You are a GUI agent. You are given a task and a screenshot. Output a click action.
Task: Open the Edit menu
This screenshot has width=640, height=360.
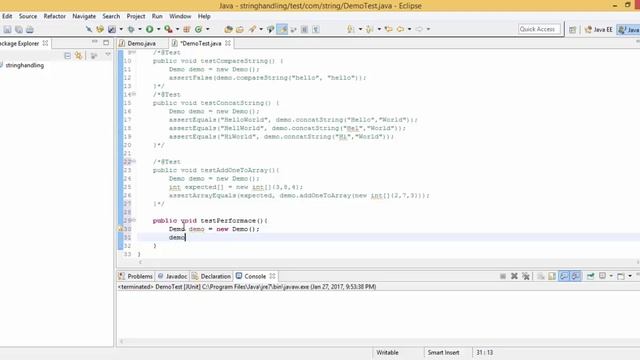coord(7,16)
